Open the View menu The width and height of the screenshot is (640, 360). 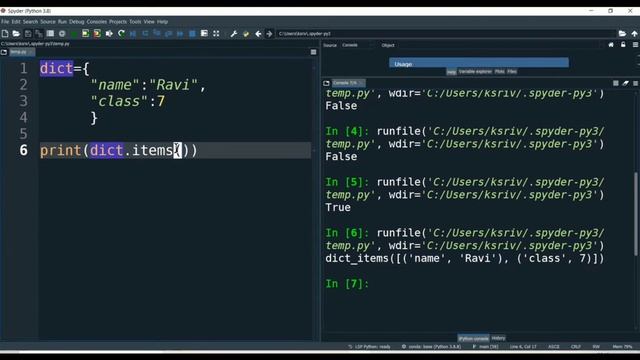tap(149, 22)
